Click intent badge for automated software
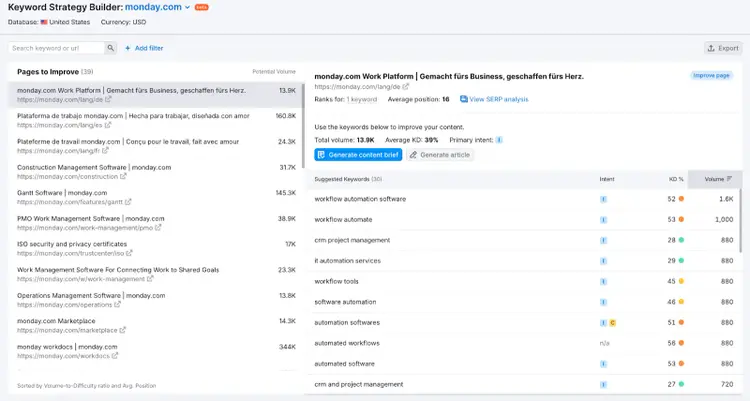The width and height of the screenshot is (750, 401). coord(603,364)
